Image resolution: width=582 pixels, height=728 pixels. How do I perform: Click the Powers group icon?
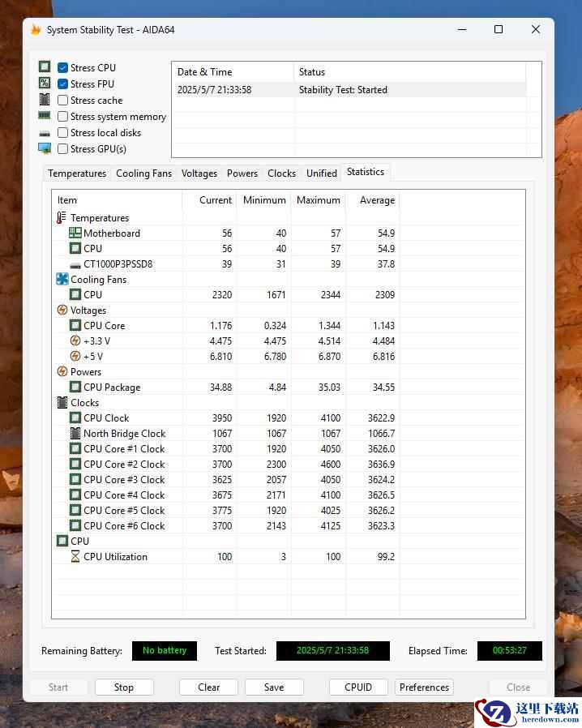point(62,371)
